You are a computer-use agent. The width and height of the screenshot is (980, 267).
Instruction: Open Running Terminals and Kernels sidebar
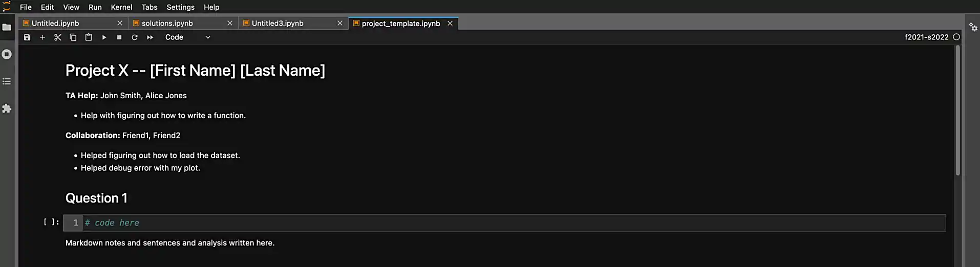click(7, 54)
